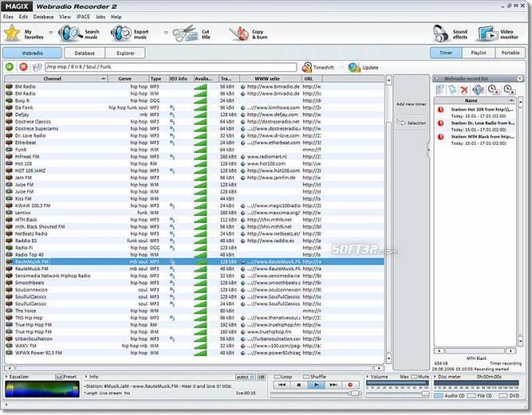
Task: Toggle the Loop checkbox
Action: (277, 377)
